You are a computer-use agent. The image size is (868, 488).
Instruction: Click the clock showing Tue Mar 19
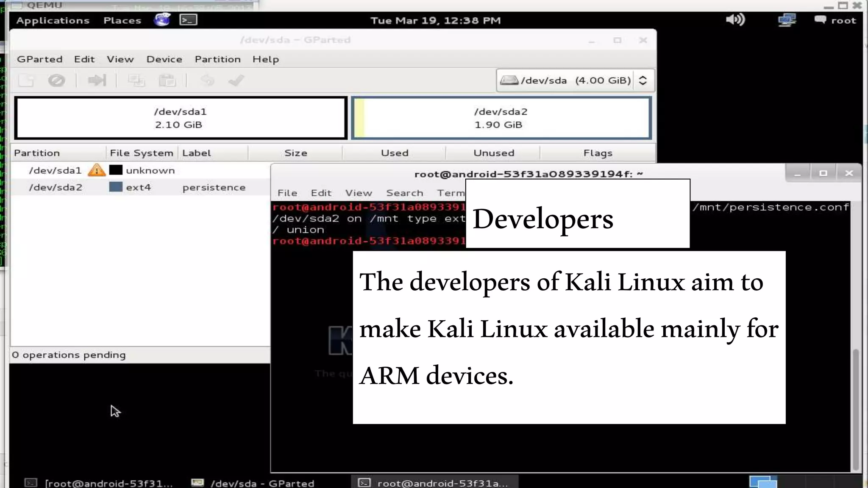click(x=436, y=20)
